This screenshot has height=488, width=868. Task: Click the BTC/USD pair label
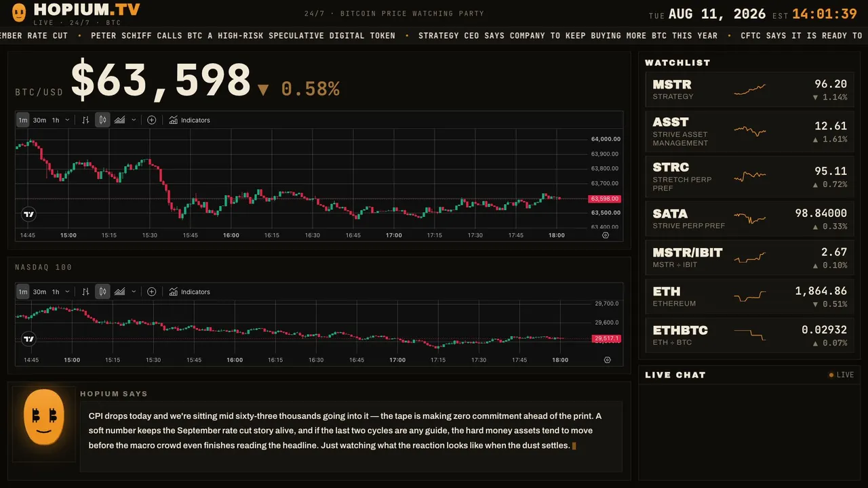tap(39, 93)
